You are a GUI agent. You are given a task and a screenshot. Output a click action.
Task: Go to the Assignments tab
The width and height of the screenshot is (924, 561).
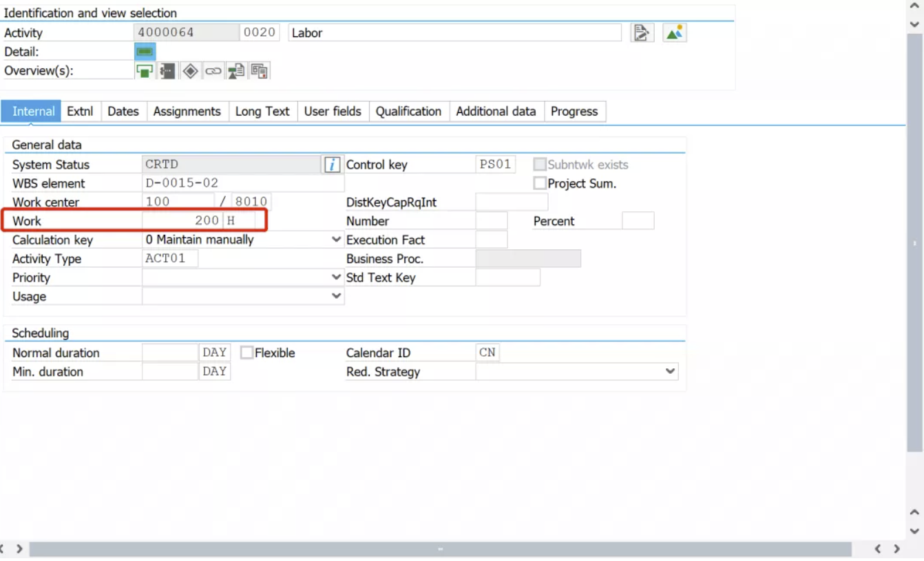(x=187, y=112)
